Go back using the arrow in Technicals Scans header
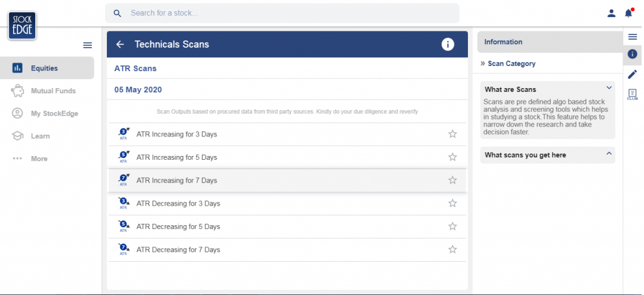Image resolution: width=644 pixels, height=295 pixels. pos(120,45)
